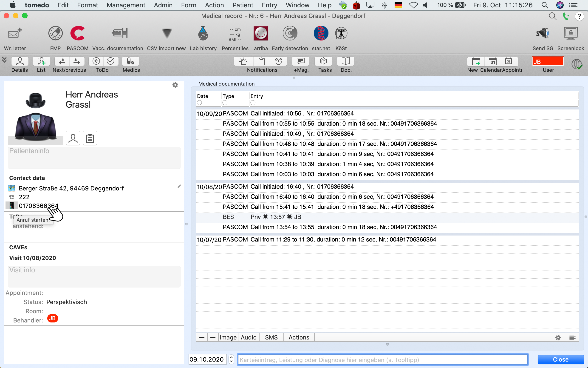Open the clipboard notification icon
Image resolution: width=588 pixels, height=368 pixels.
(x=262, y=61)
